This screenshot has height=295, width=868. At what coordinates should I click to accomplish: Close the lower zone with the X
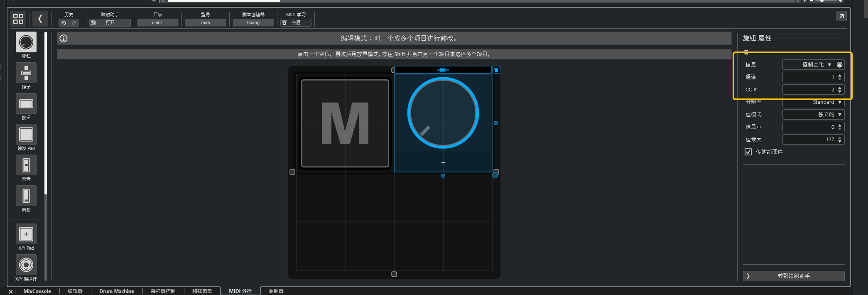pyautogui.click(x=11, y=291)
